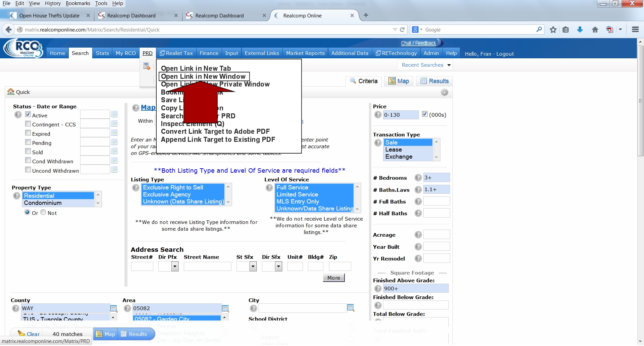The image size is (644, 346).
Task: Open date picker icon for Sold status
Action: tap(114, 151)
